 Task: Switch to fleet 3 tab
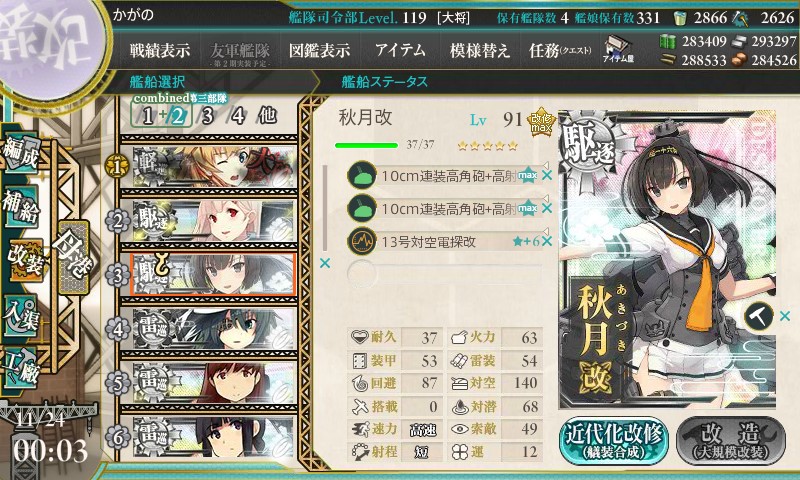click(x=207, y=116)
